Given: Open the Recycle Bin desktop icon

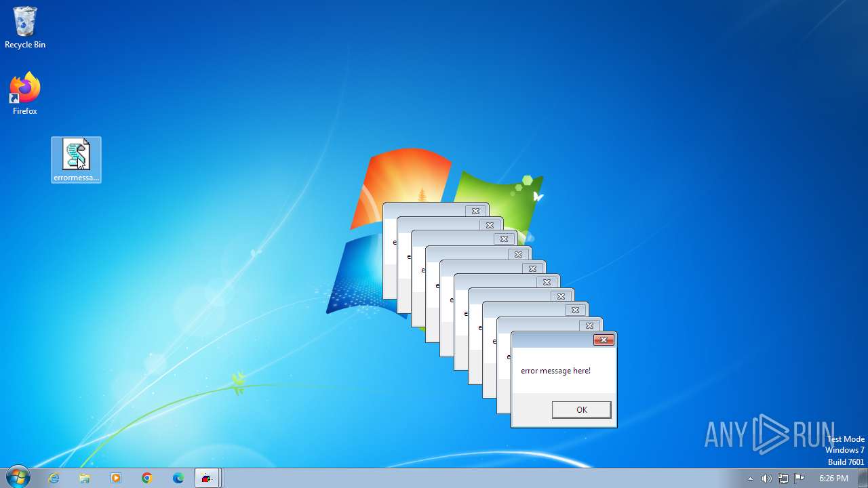Looking at the screenshot, I should click(25, 27).
